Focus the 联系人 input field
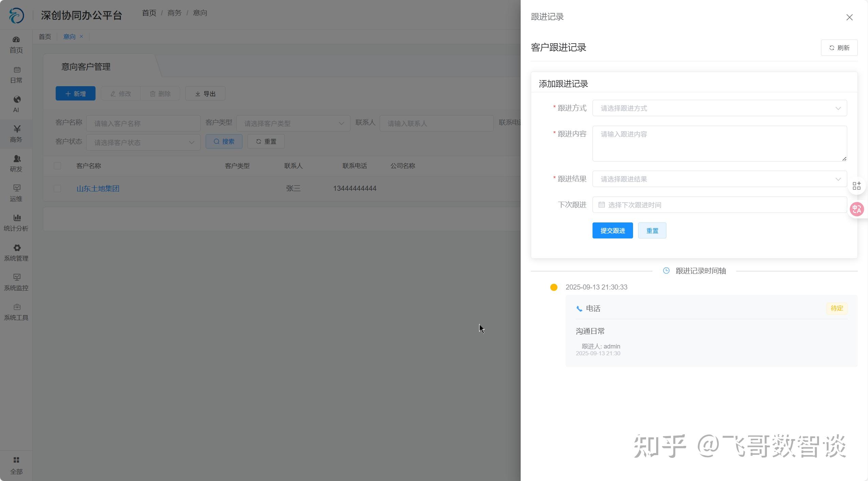The width and height of the screenshot is (868, 481). pos(436,123)
